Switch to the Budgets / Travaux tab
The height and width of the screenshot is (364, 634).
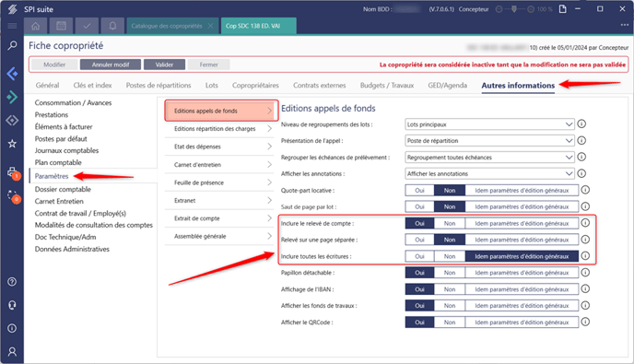click(387, 86)
